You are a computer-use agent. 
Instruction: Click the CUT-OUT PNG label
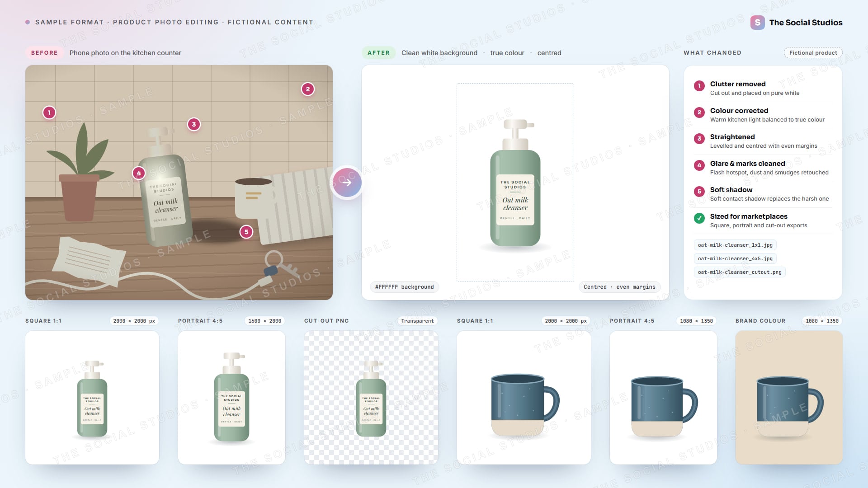click(326, 321)
